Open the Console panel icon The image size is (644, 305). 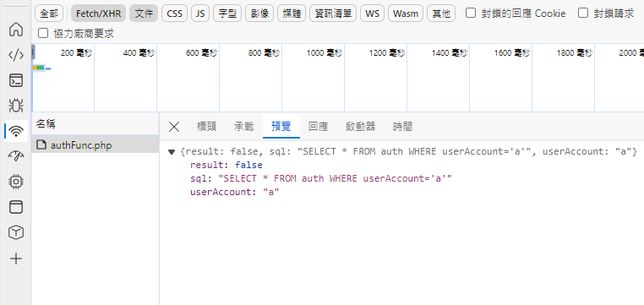[15, 80]
